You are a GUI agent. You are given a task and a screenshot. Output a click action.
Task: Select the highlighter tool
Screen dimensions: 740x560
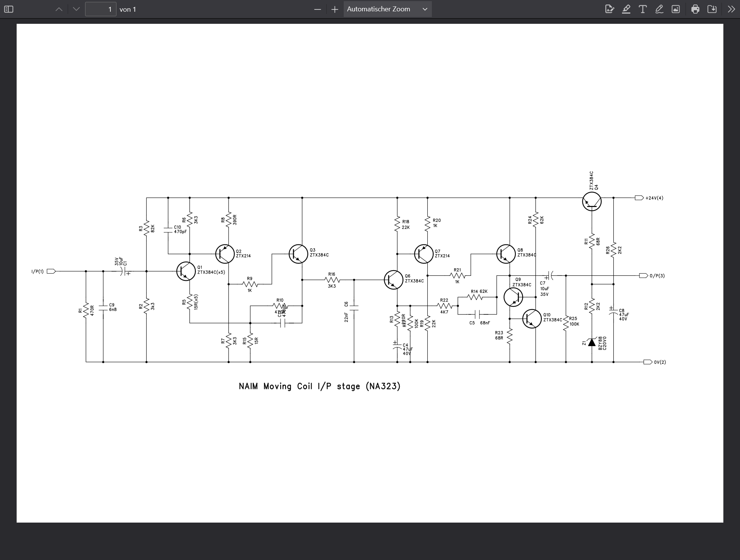pyautogui.click(x=626, y=9)
